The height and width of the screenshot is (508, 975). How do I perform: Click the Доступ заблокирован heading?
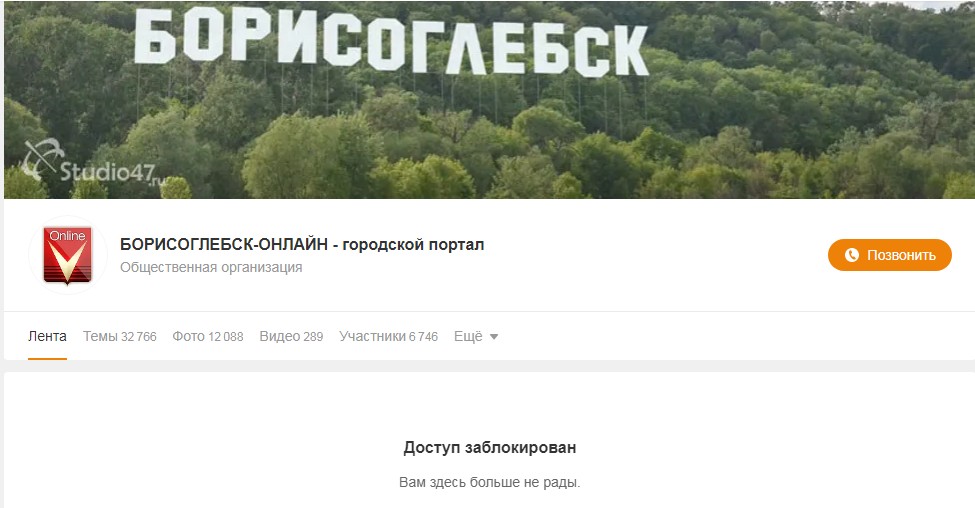(x=490, y=448)
